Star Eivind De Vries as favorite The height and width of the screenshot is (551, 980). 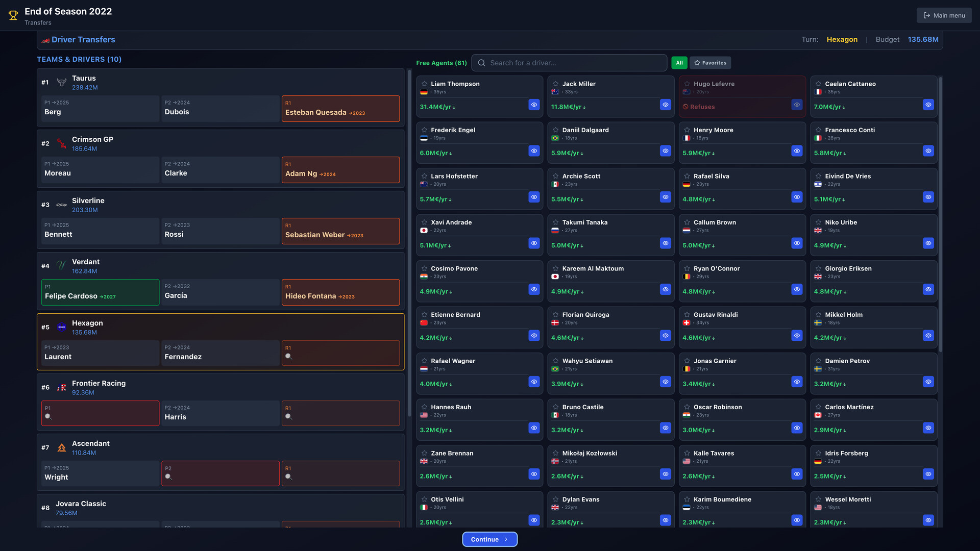point(818,176)
